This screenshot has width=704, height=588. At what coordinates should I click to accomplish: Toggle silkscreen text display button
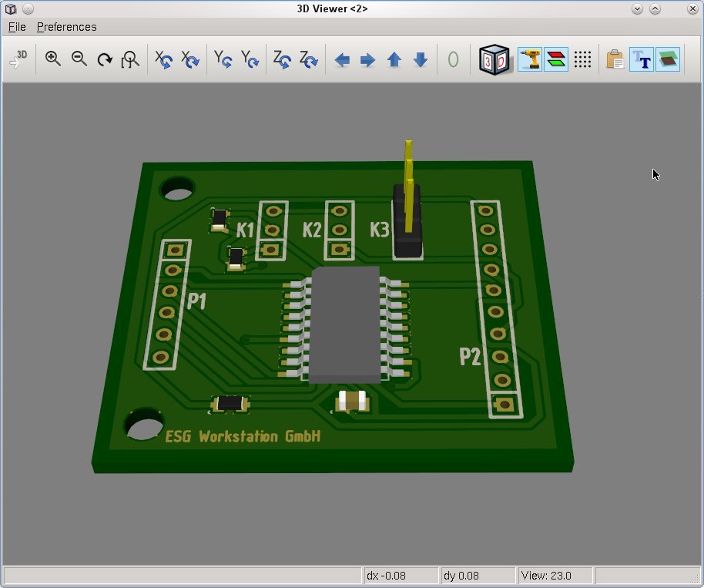pyautogui.click(x=641, y=59)
